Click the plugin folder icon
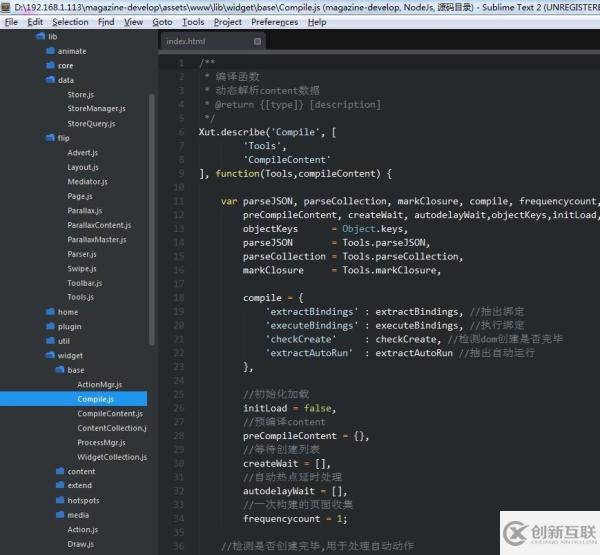The image size is (600, 555). (x=51, y=326)
